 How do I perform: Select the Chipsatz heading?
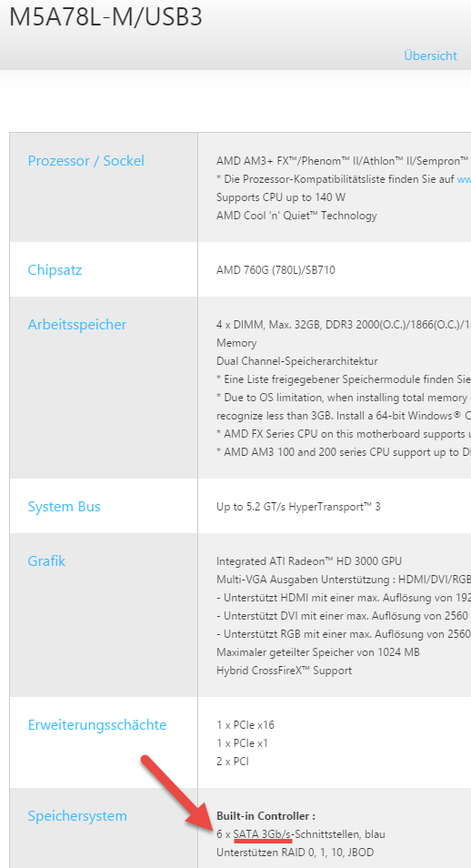point(55,270)
